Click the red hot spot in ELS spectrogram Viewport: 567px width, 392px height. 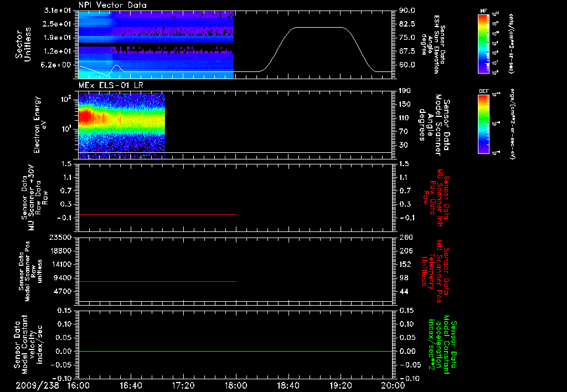pyautogui.click(x=85, y=117)
